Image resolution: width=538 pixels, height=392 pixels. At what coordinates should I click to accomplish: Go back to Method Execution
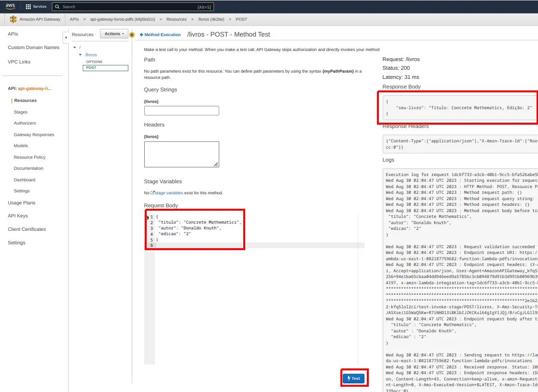[x=160, y=35]
